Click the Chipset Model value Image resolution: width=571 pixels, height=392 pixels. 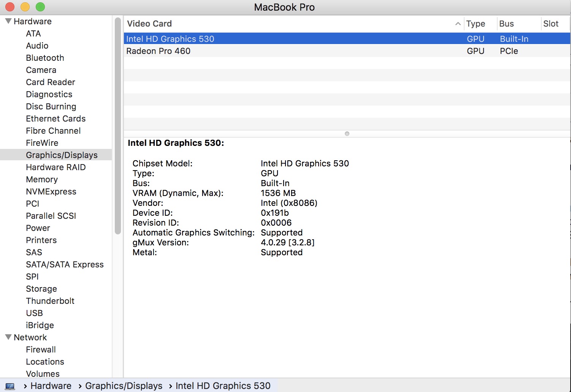click(305, 163)
